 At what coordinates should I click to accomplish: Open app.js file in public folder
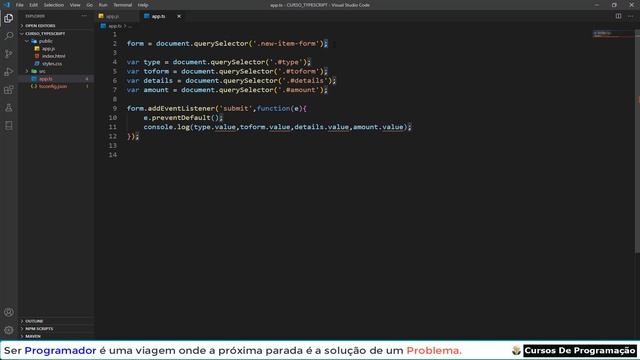click(x=48, y=49)
